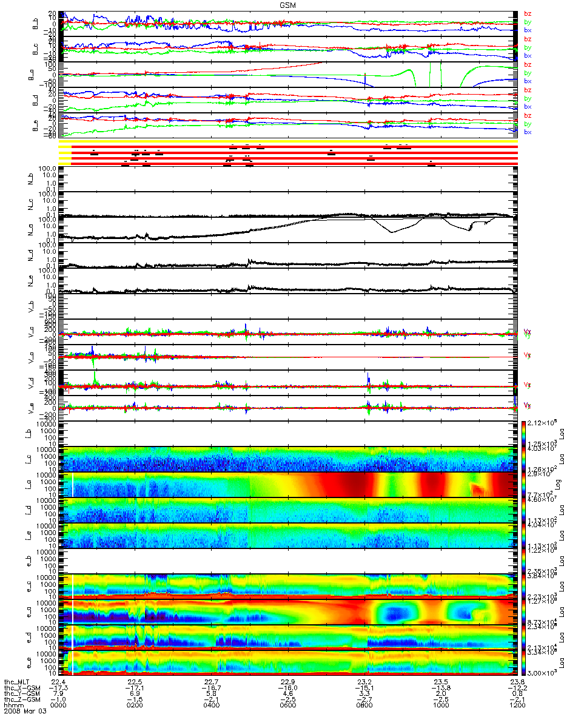
Task: Click the Y-GSM value 3.3
Action: coord(364,694)
